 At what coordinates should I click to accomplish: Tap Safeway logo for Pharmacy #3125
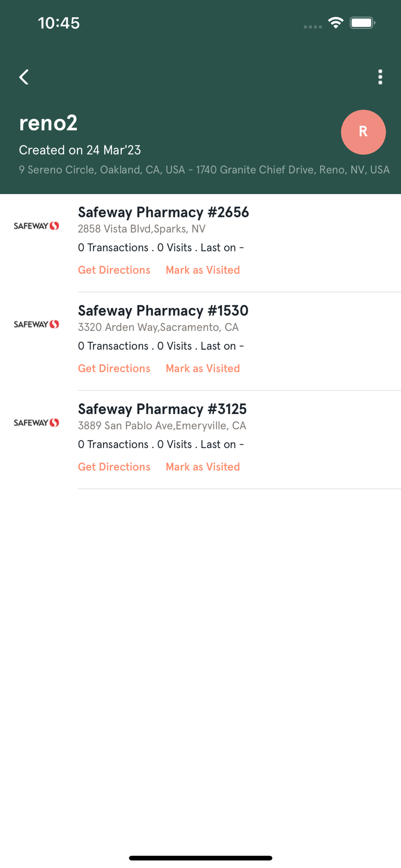click(x=36, y=423)
